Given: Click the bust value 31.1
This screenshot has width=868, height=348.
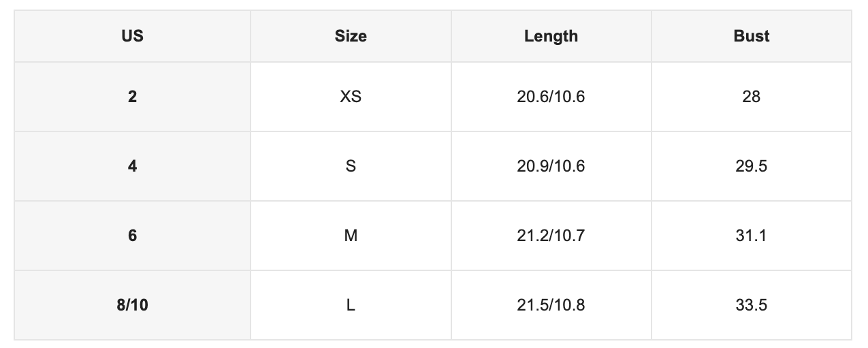Looking at the screenshot, I should coord(752,236).
